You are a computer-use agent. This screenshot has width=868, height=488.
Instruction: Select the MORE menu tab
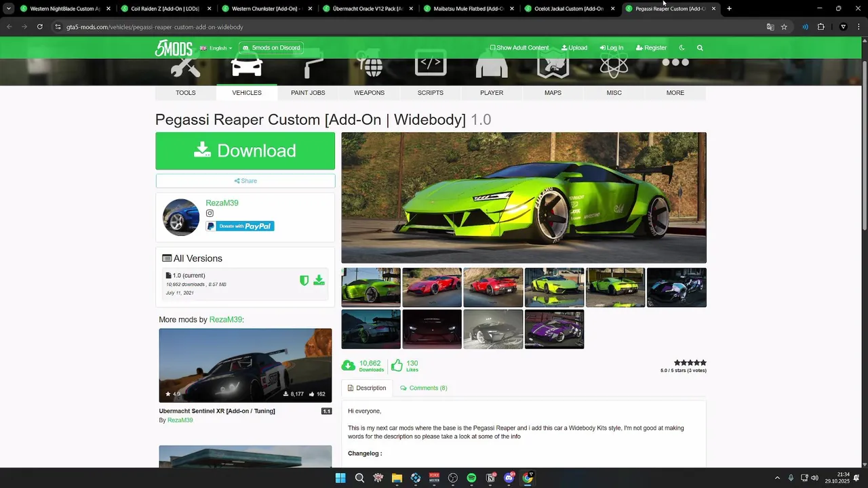tap(675, 93)
